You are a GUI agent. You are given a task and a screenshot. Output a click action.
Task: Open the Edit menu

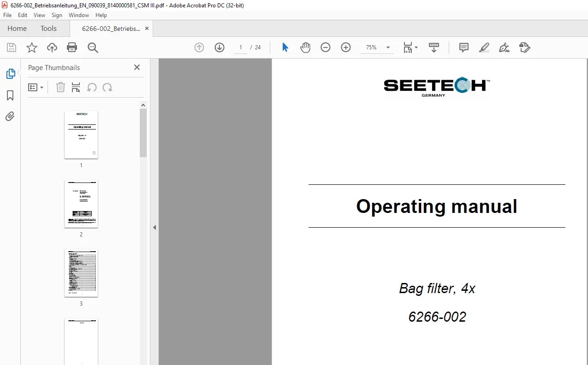(x=23, y=15)
